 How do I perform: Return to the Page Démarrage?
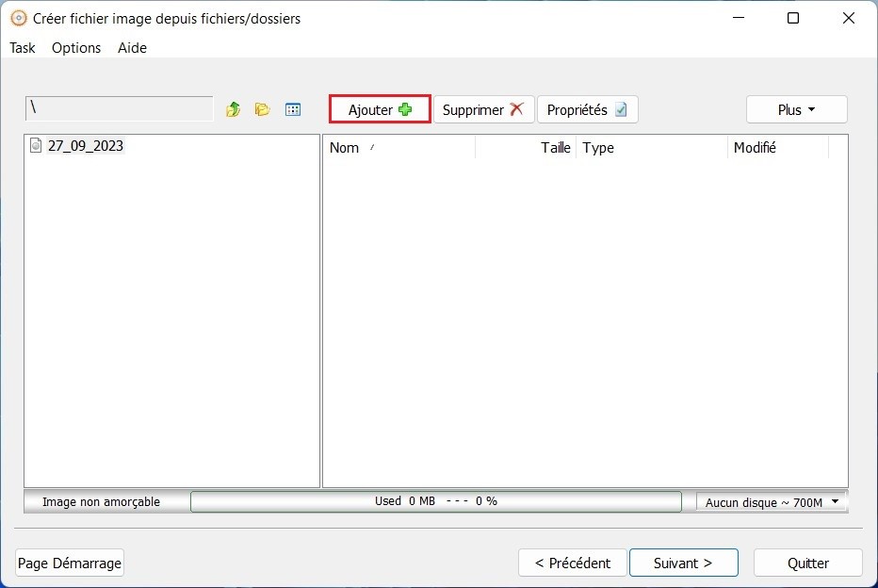pos(69,563)
